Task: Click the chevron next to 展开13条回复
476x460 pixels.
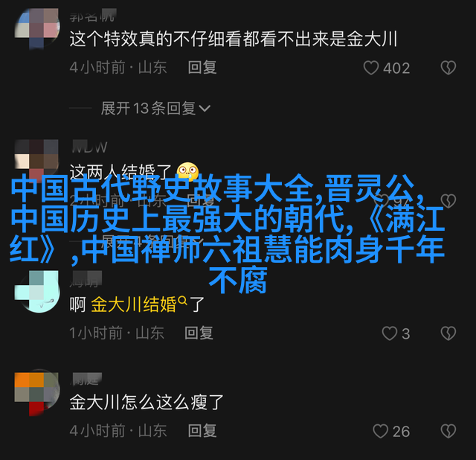Action: [205, 109]
